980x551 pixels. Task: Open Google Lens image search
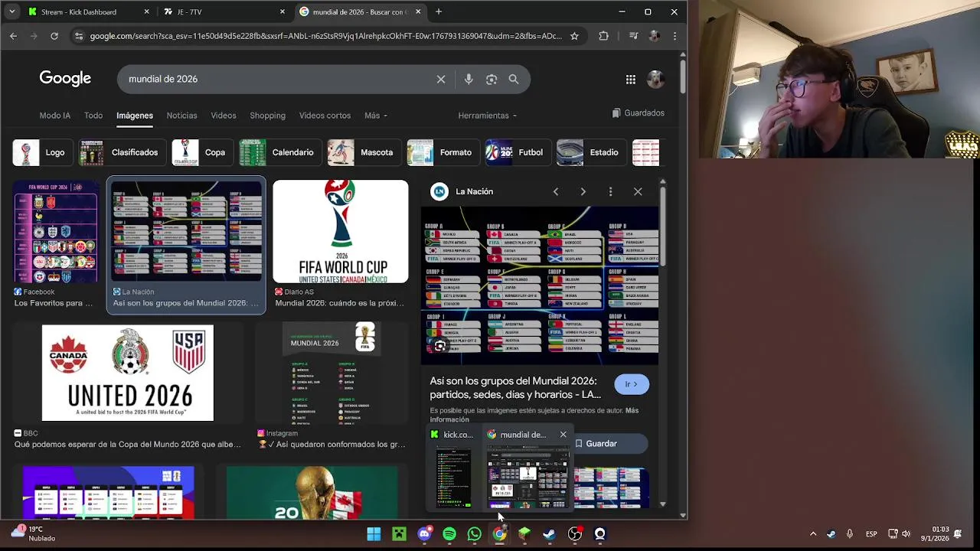[x=492, y=79]
